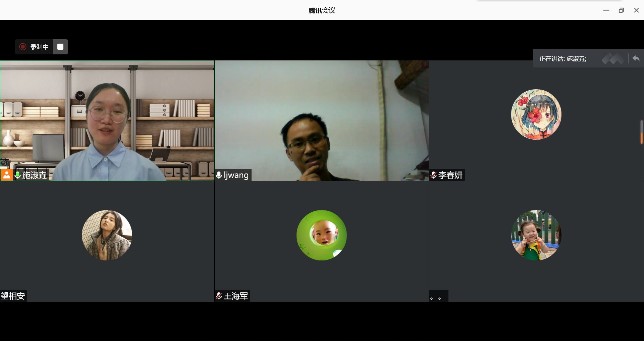Click the 望相安 name label
This screenshot has height=341, width=644.
(13, 296)
